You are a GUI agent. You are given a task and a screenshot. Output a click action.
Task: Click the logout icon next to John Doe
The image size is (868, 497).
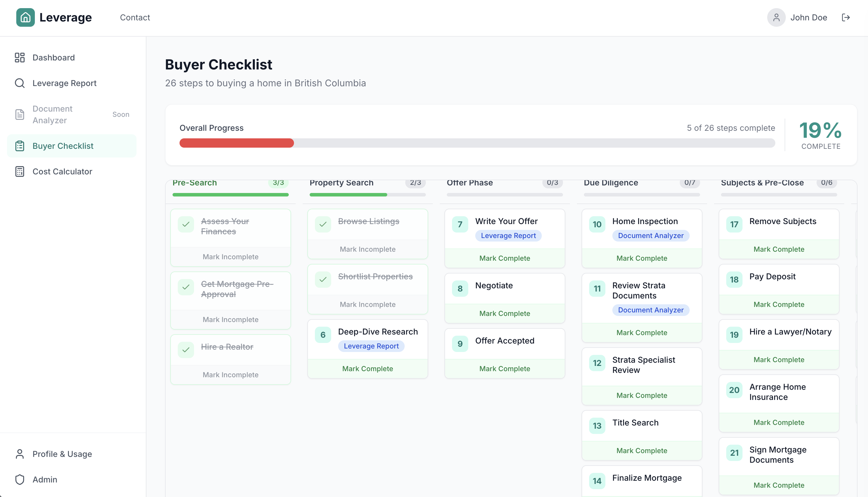pos(846,17)
